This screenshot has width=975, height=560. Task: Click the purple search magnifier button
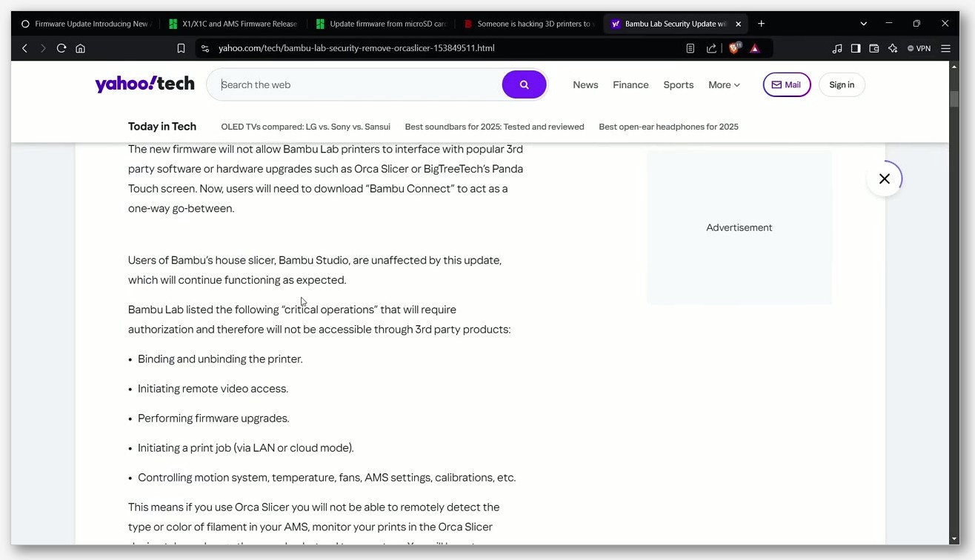[x=524, y=84]
